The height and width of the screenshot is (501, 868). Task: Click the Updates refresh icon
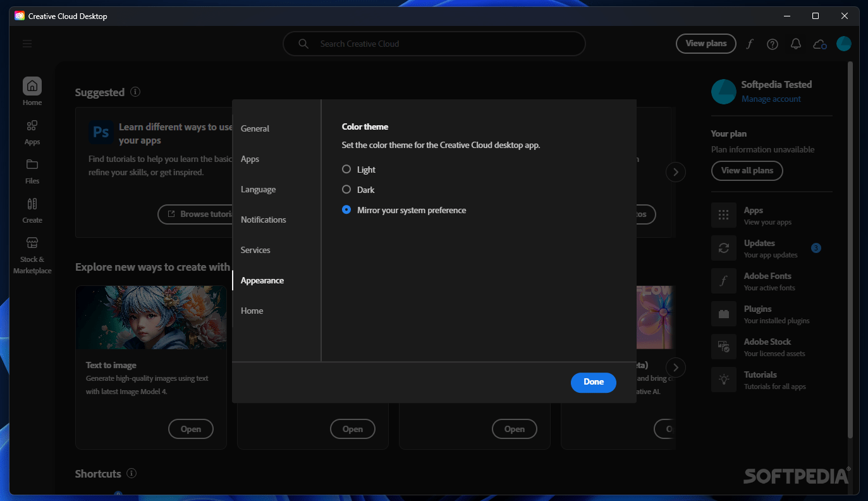click(724, 248)
